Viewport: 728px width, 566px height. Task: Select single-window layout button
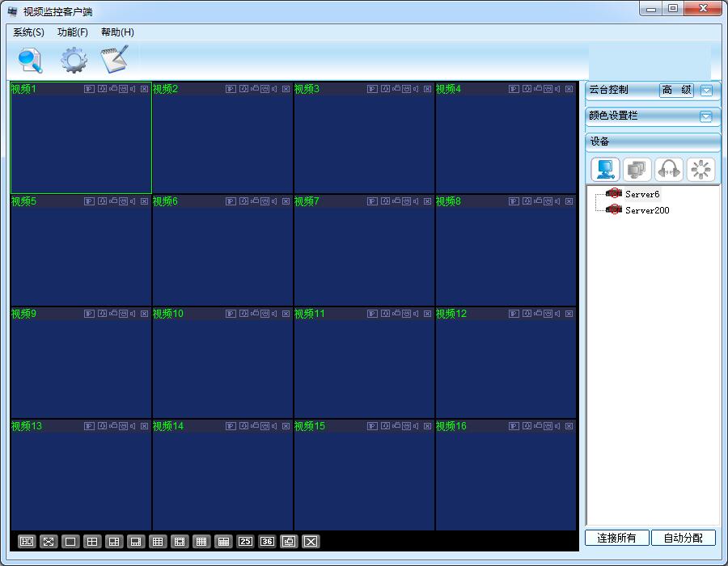pyautogui.click(x=70, y=542)
